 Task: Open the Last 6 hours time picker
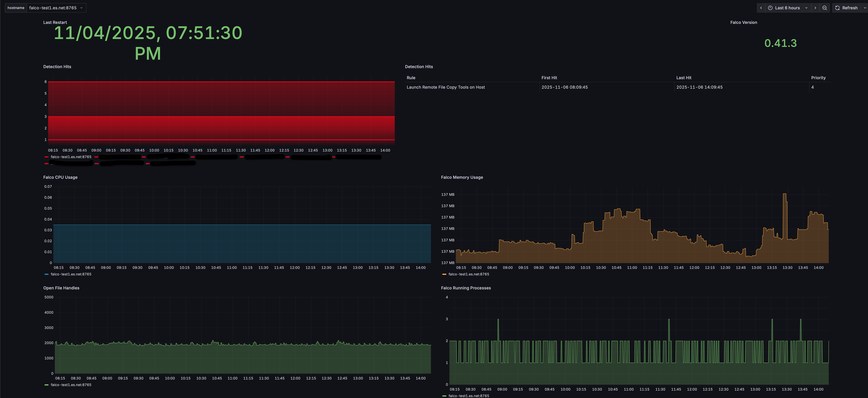click(787, 8)
